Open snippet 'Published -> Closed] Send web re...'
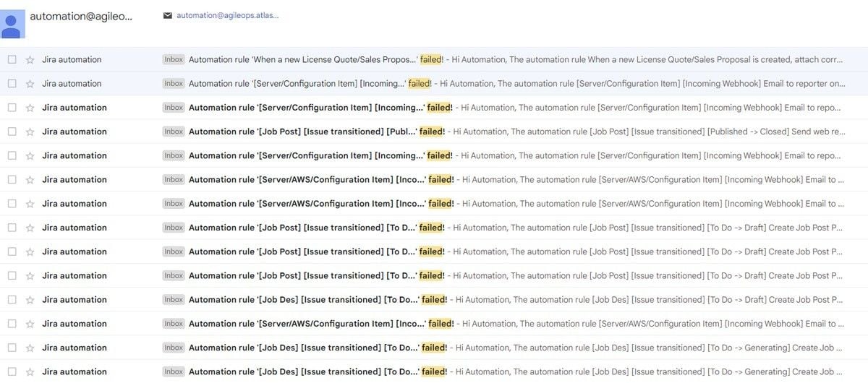 click(776, 132)
